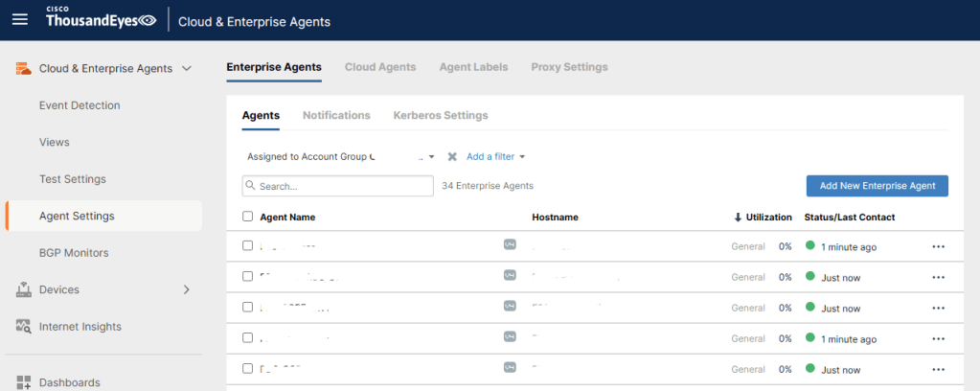Click the Internet Insights sidebar icon
Viewport: 980px width, 391px height.
coord(24,327)
